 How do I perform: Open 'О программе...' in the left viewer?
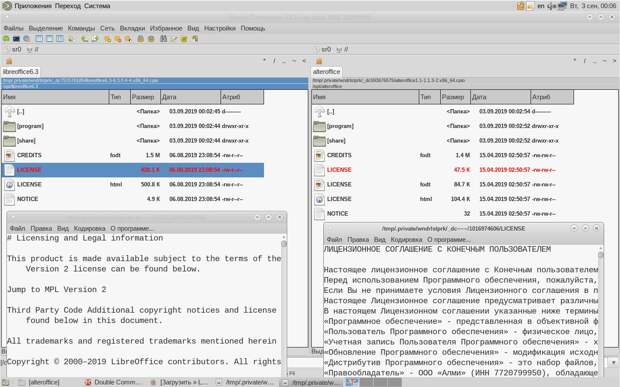pyautogui.click(x=132, y=228)
